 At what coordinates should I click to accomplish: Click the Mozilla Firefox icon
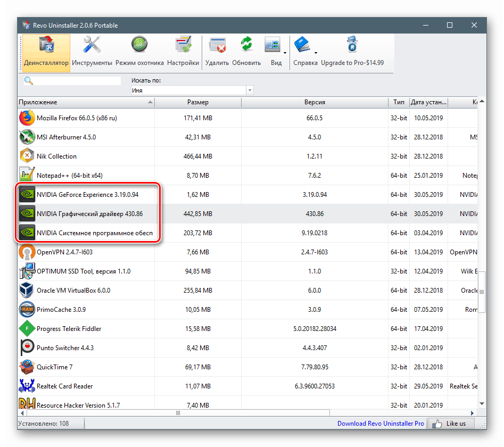coord(27,118)
